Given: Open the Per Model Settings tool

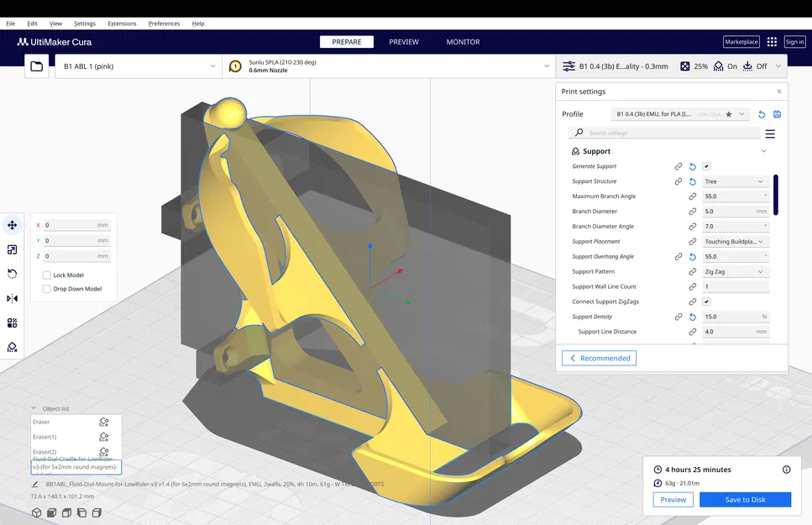Looking at the screenshot, I should (11, 322).
